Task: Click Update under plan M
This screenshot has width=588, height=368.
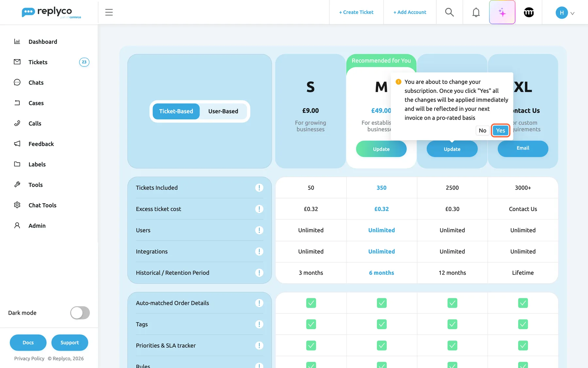Action: tap(381, 149)
